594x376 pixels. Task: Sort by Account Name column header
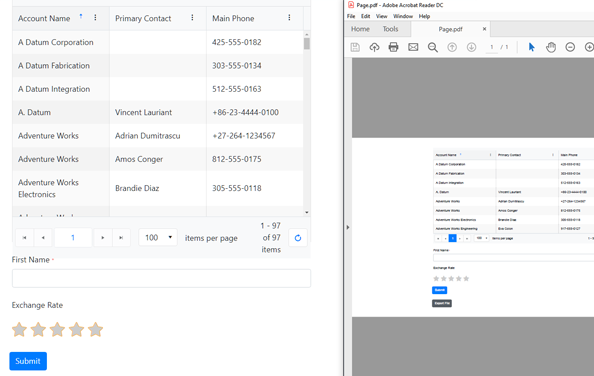44,18
